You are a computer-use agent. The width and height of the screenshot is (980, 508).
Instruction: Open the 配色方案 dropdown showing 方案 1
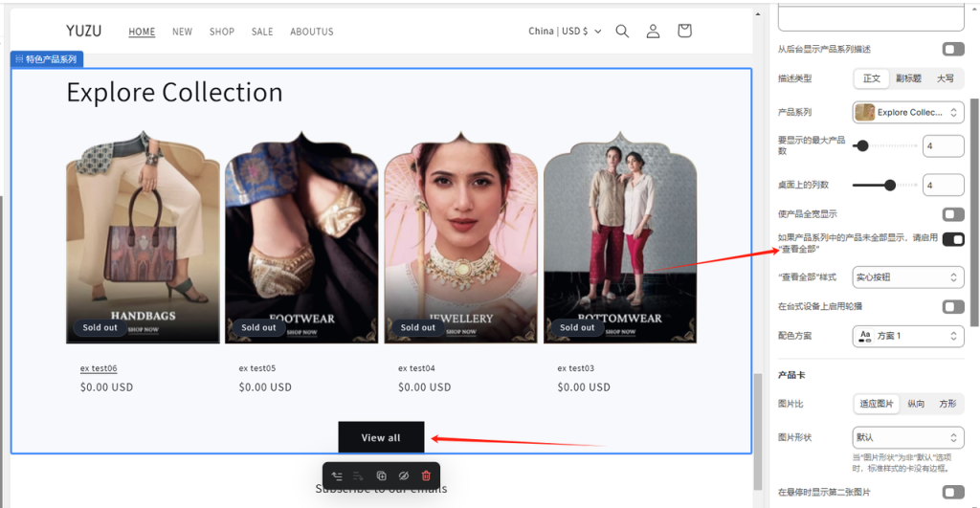(x=907, y=336)
